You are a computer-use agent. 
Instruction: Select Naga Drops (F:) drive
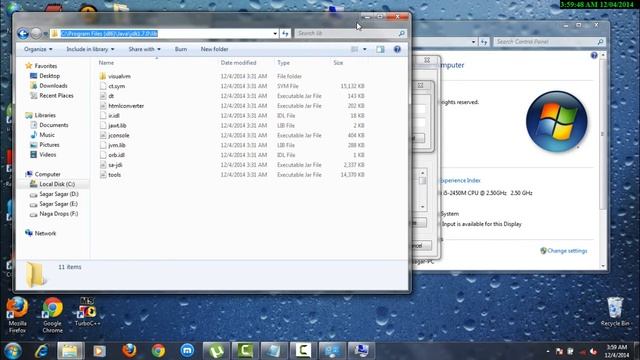pyautogui.click(x=58, y=213)
